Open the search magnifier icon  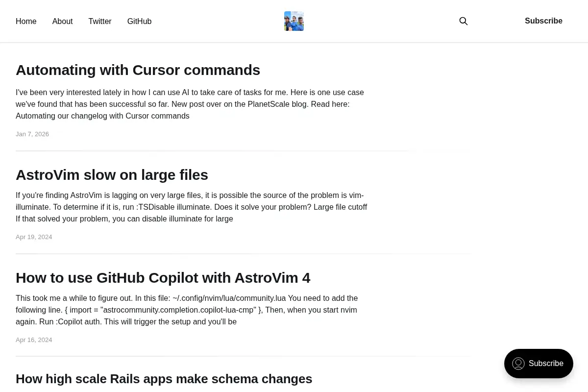463,21
